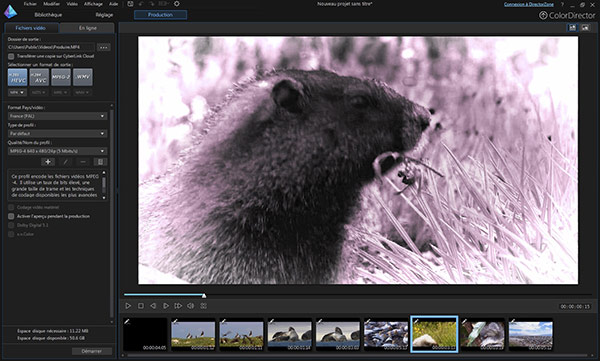Open the Type de profil dropdown
Screen dimensions: 600x361
(x=57, y=134)
